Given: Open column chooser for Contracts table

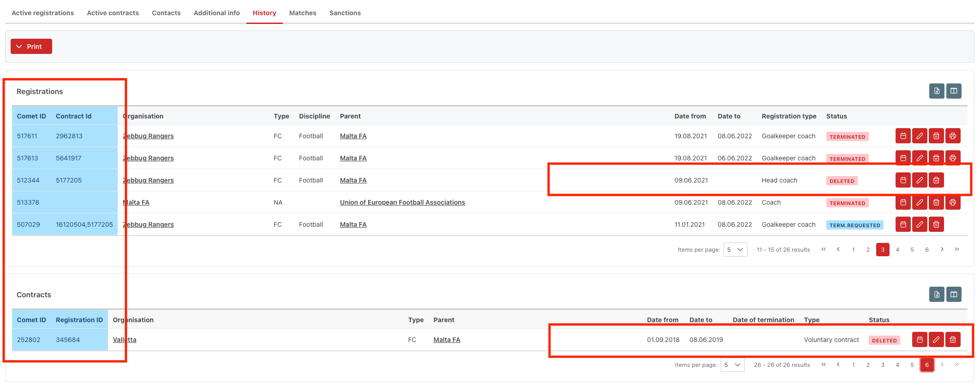Looking at the screenshot, I should point(953,294).
